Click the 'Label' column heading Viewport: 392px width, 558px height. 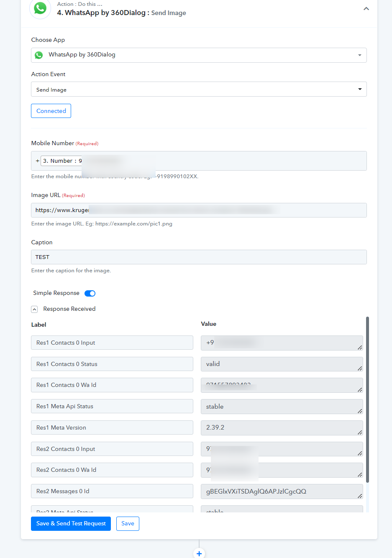click(39, 325)
